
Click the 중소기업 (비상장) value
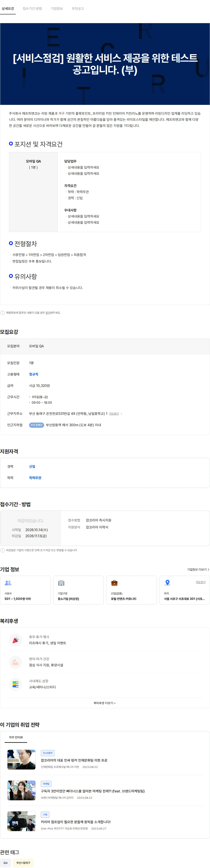[x=68, y=599]
